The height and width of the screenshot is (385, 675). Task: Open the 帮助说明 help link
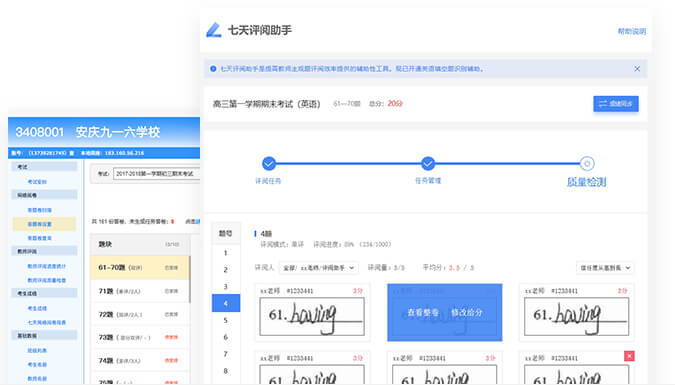(632, 31)
